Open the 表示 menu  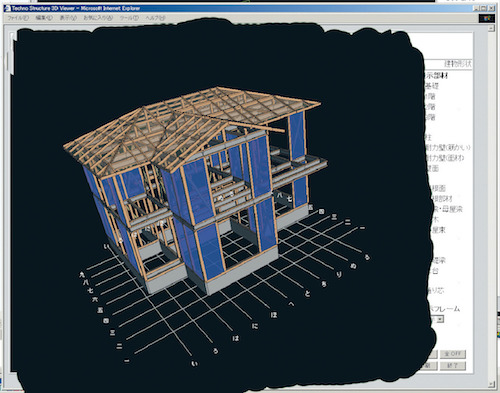[x=68, y=18]
